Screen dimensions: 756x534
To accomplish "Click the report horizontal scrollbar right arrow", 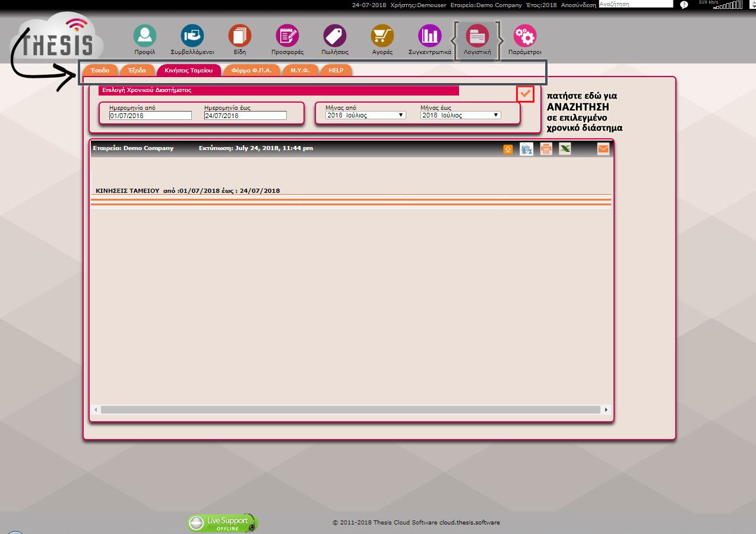I will point(606,409).
